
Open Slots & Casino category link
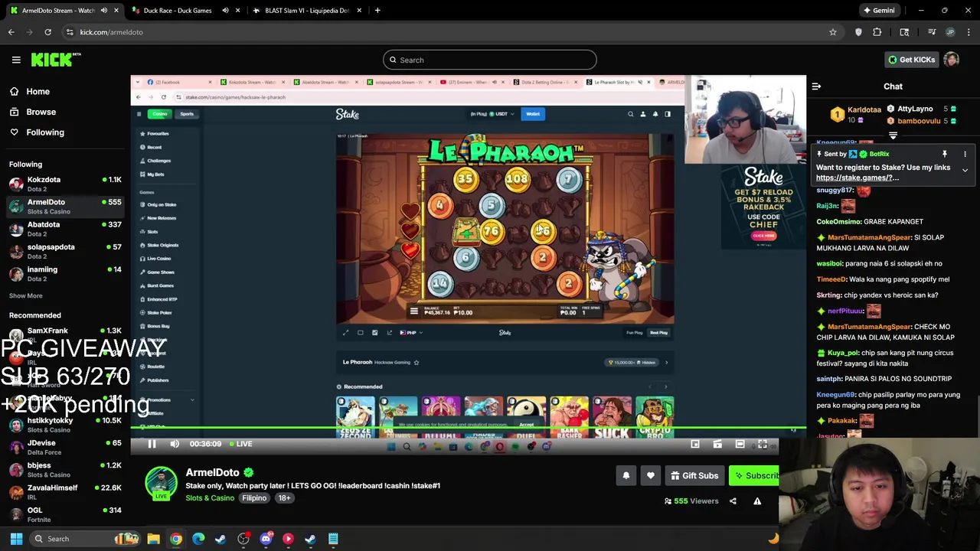[210, 498]
